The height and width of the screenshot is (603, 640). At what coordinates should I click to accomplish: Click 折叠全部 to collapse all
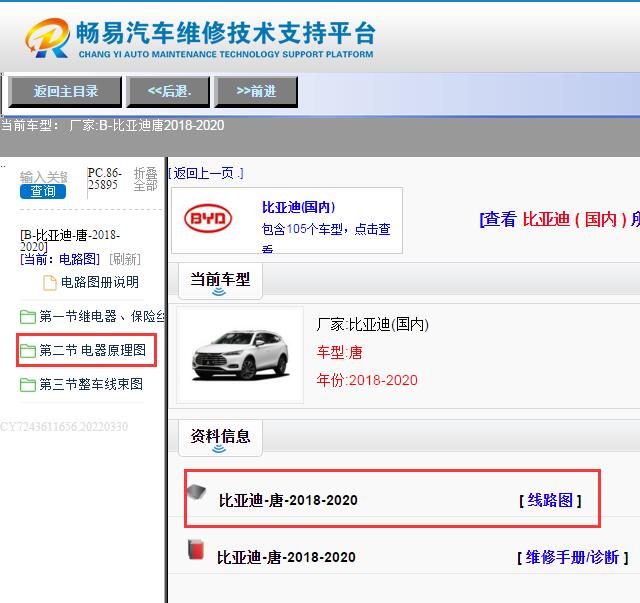[146, 179]
